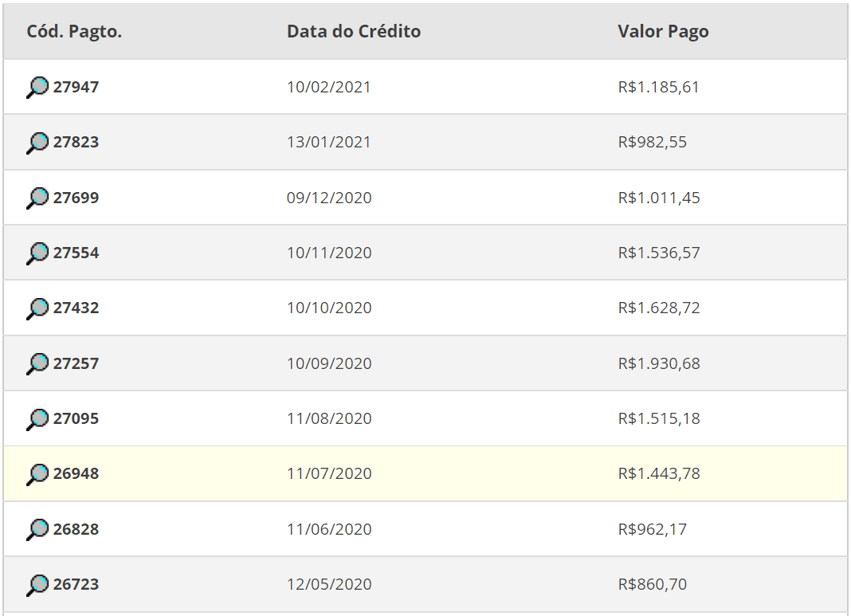This screenshot has width=851, height=616.
Task: Click magnifier icon beside payment 27947
Action: tap(37, 87)
